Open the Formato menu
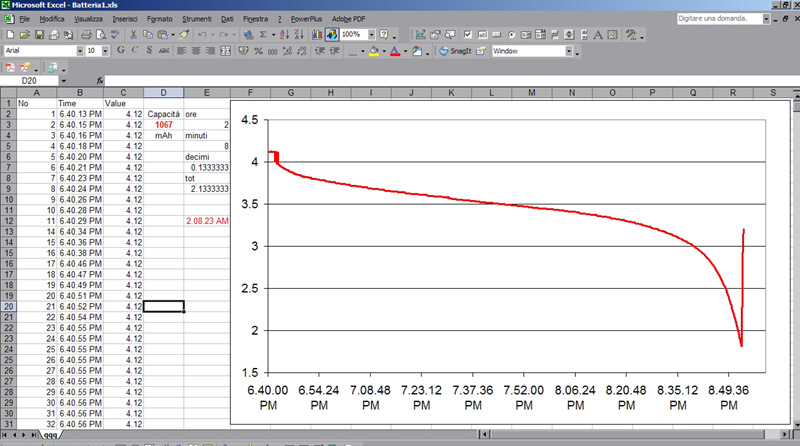The image size is (800, 446). pos(160,19)
